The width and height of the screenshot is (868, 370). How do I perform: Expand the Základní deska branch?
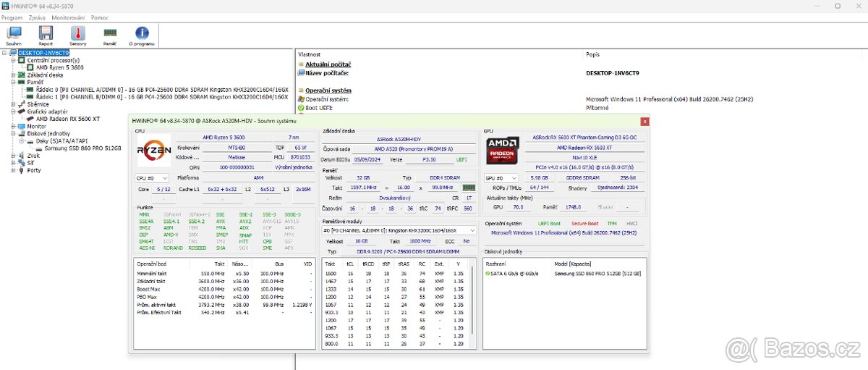pyautogui.click(x=13, y=75)
